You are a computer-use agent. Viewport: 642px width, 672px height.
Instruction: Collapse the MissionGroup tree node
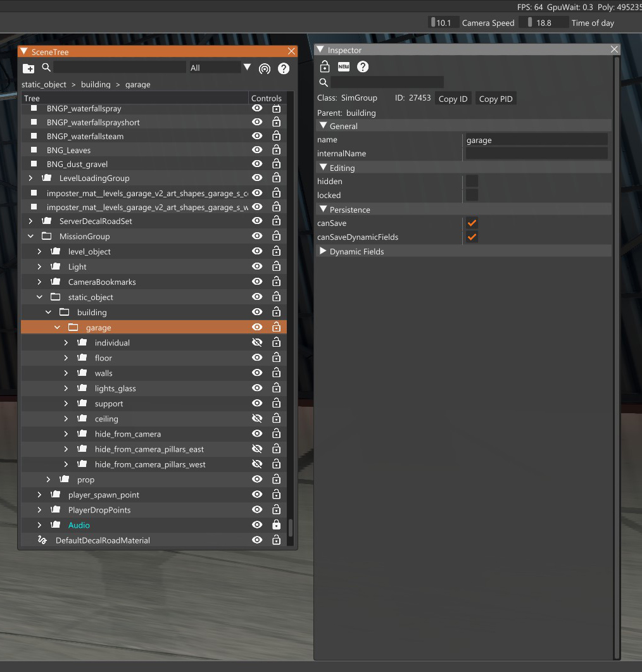click(x=30, y=236)
